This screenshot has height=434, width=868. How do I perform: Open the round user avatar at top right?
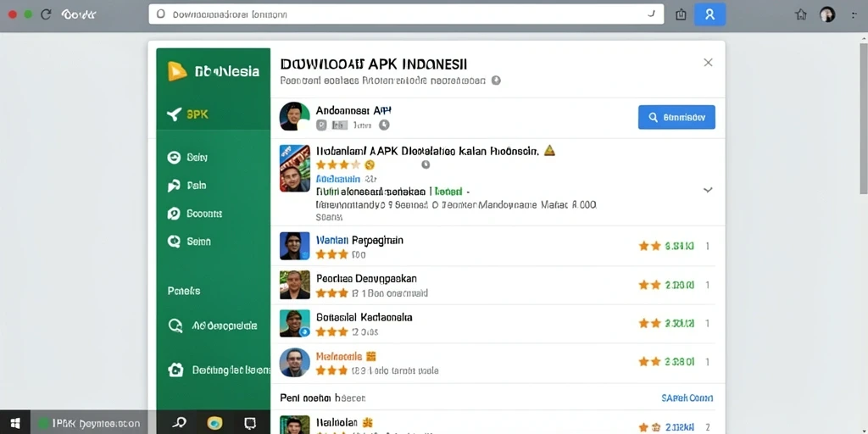coord(827,15)
